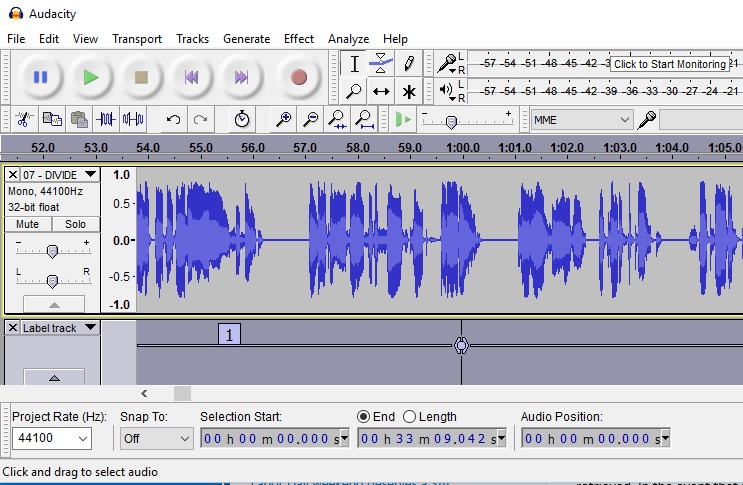Close the Label track

(x=13, y=328)
